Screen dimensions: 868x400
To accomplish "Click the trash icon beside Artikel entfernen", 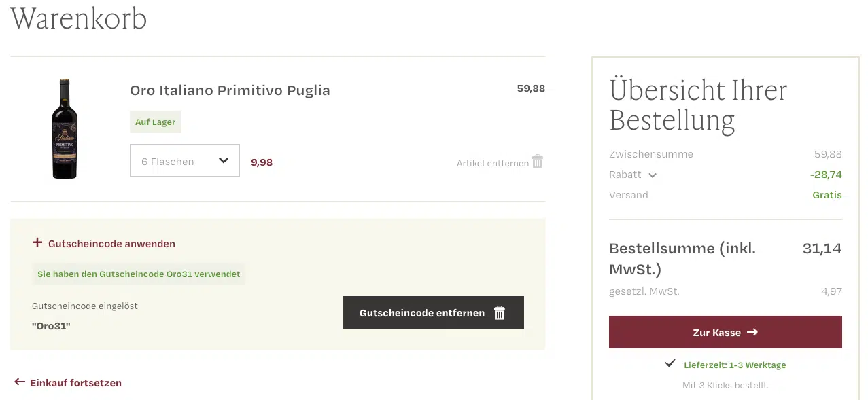I will coord(538,162).
